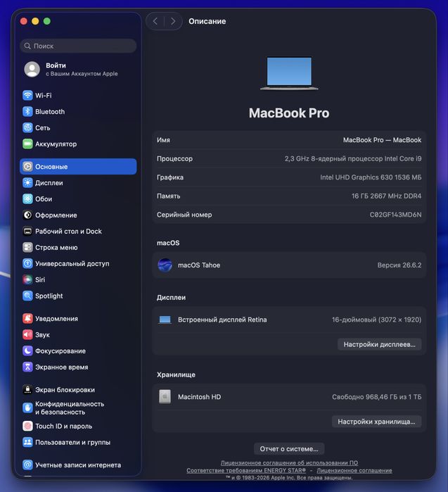Open Wi-Fi settings icon

click(27, 96)
